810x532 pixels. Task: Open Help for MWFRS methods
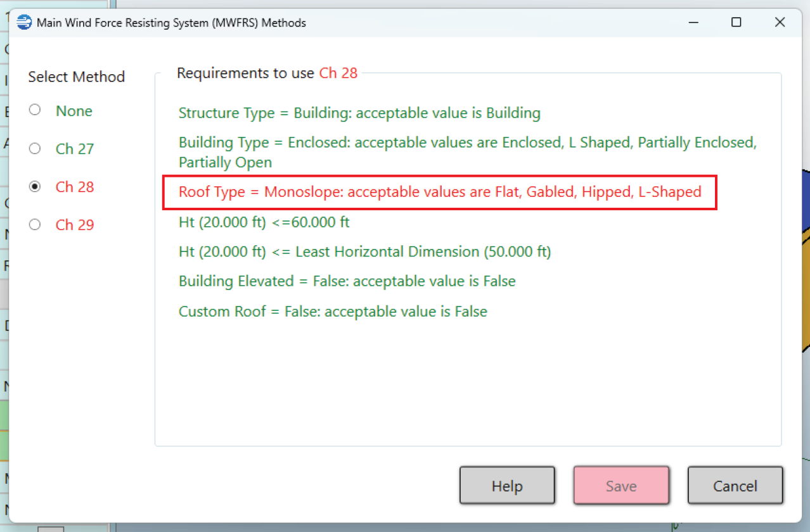[507, 486]
